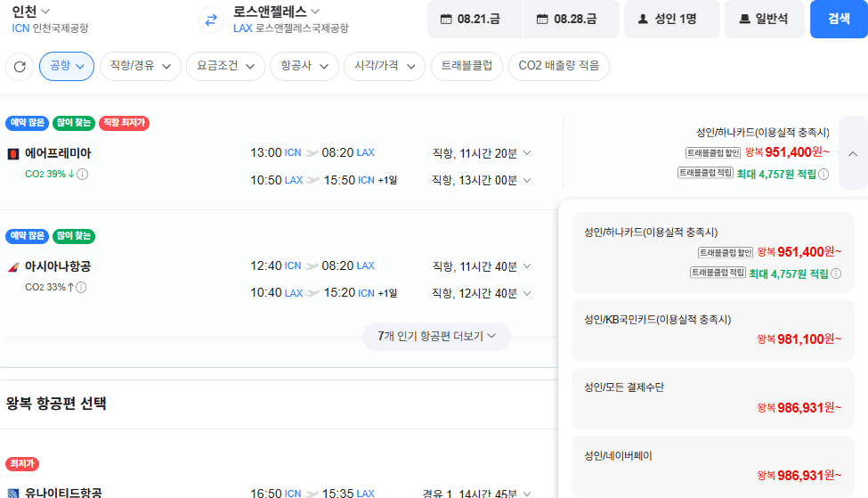Open the 인천 departure city dropdown
Image resolution: width=868 pixels, height=498 pixels.
click(31, 11)
